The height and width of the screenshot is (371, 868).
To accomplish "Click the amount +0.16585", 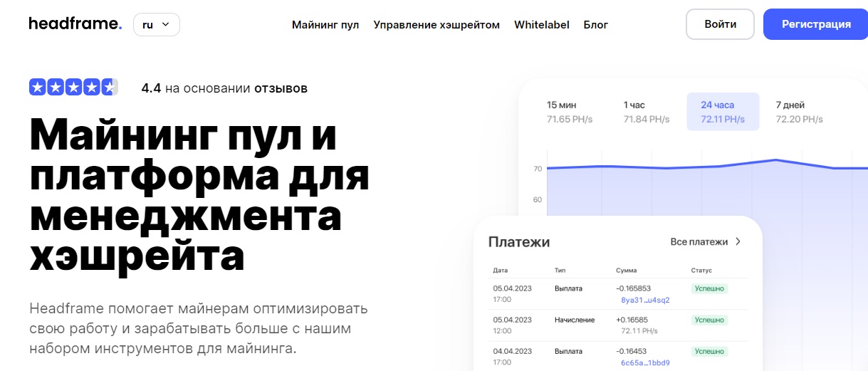I will [632, 320].
